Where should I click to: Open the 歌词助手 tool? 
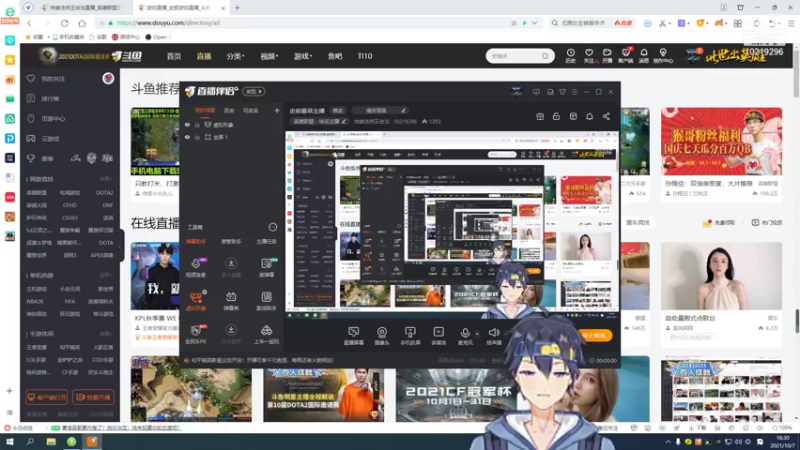266,301
